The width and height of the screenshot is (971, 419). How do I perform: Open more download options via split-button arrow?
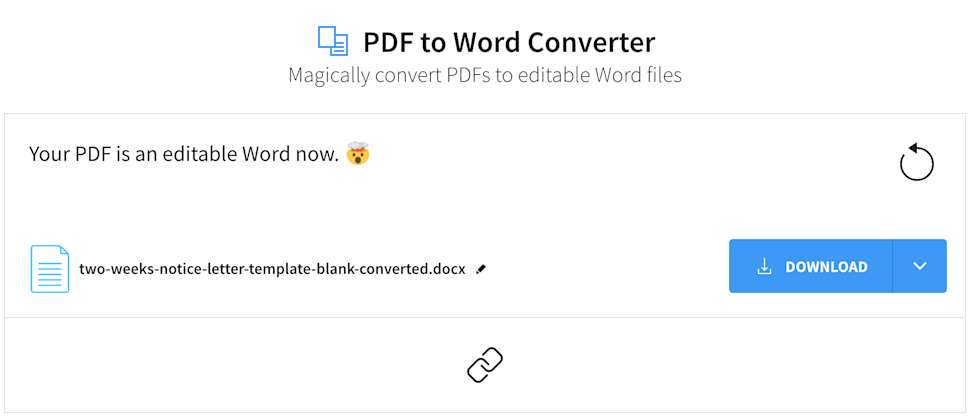920,266
